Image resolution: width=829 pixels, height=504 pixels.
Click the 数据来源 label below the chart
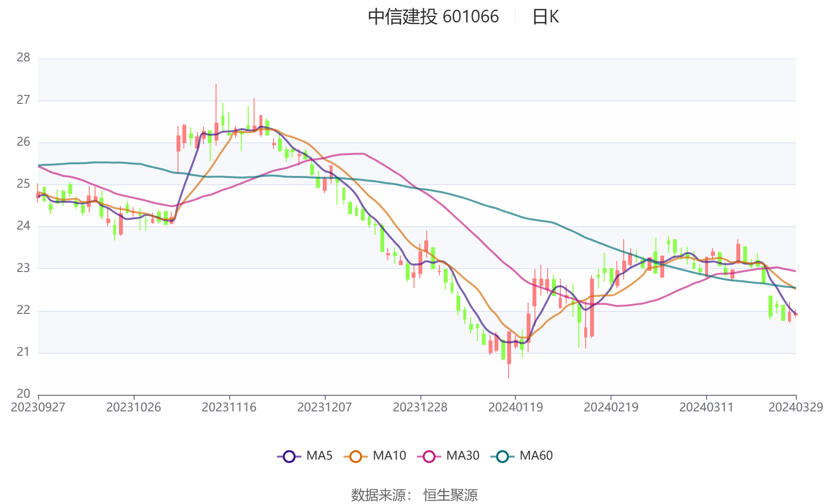pyautogui.click(x=379, y=495)
